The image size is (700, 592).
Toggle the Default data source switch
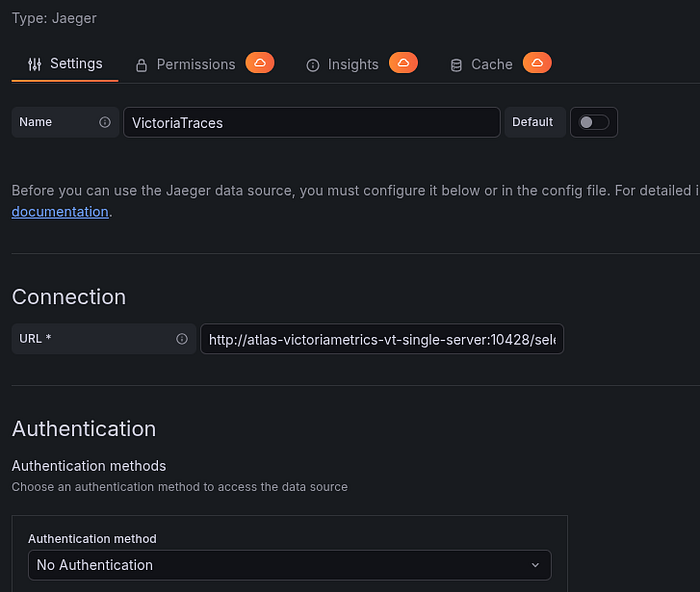[x=593, y=122]
